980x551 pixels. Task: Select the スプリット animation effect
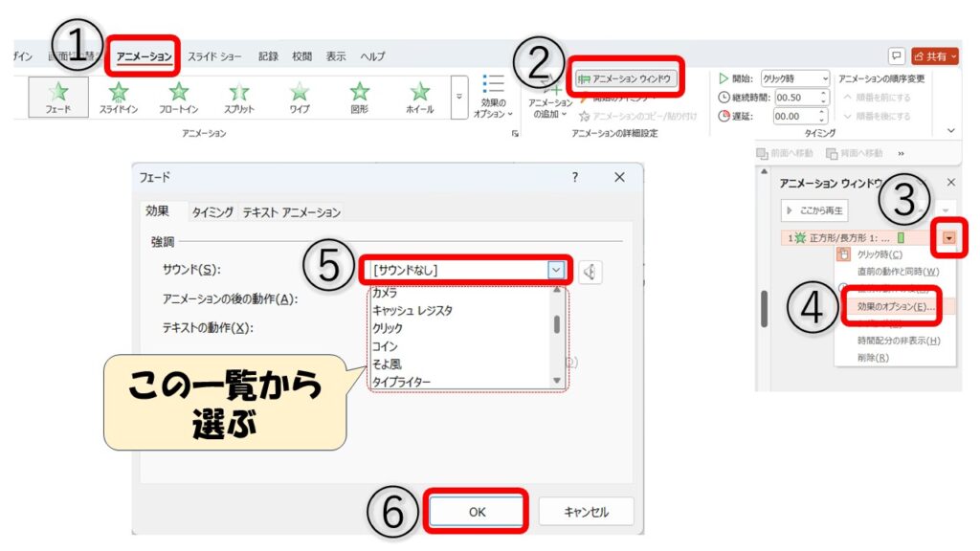[x=239, y=98]
